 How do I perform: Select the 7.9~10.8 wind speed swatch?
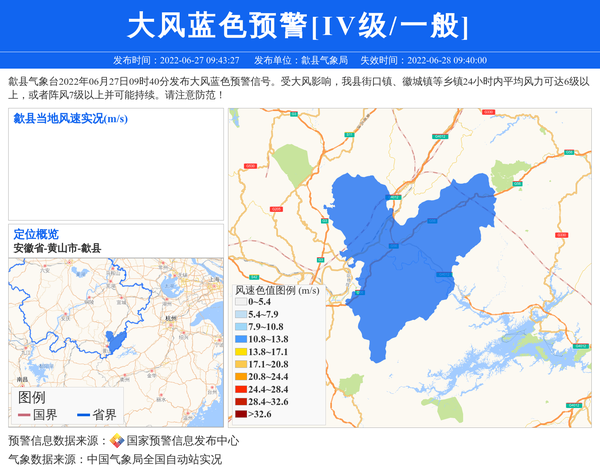click(240, 327)
